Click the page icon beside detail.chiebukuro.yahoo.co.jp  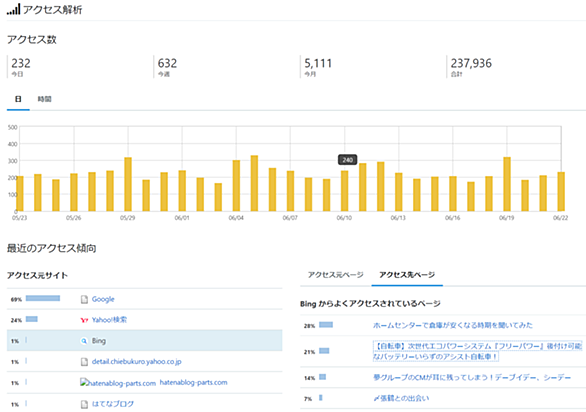[x=84, y=362]
